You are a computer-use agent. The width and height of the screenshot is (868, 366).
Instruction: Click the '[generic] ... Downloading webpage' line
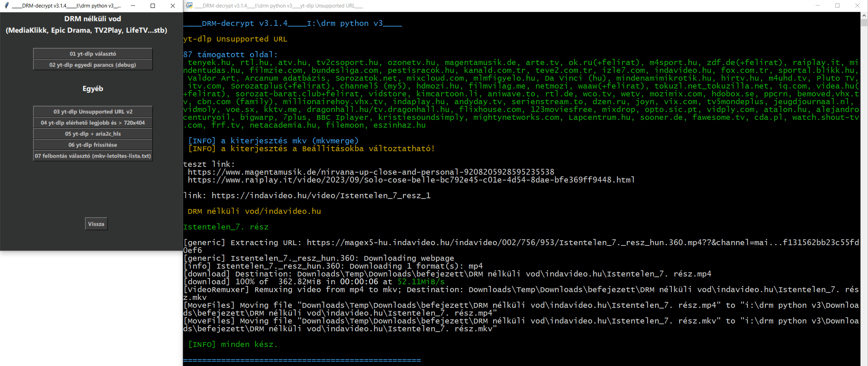(x=318, y=259)
